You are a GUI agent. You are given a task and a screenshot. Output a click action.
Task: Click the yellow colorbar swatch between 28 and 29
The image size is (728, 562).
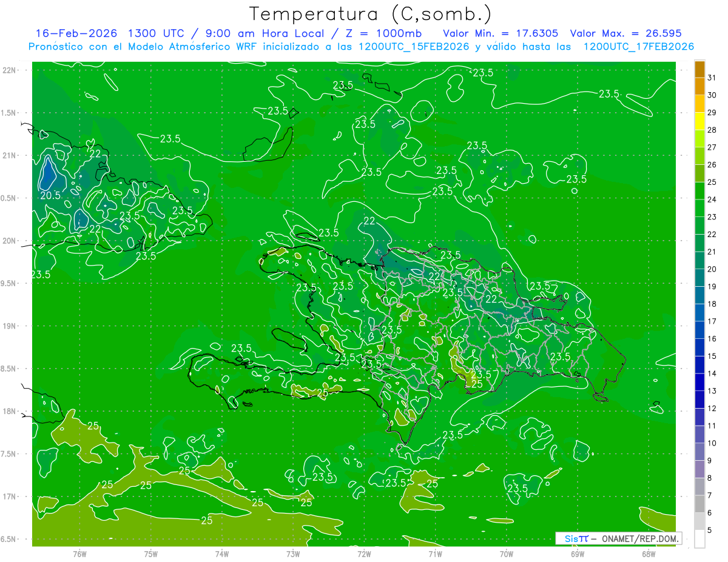(x=699, y=121)
